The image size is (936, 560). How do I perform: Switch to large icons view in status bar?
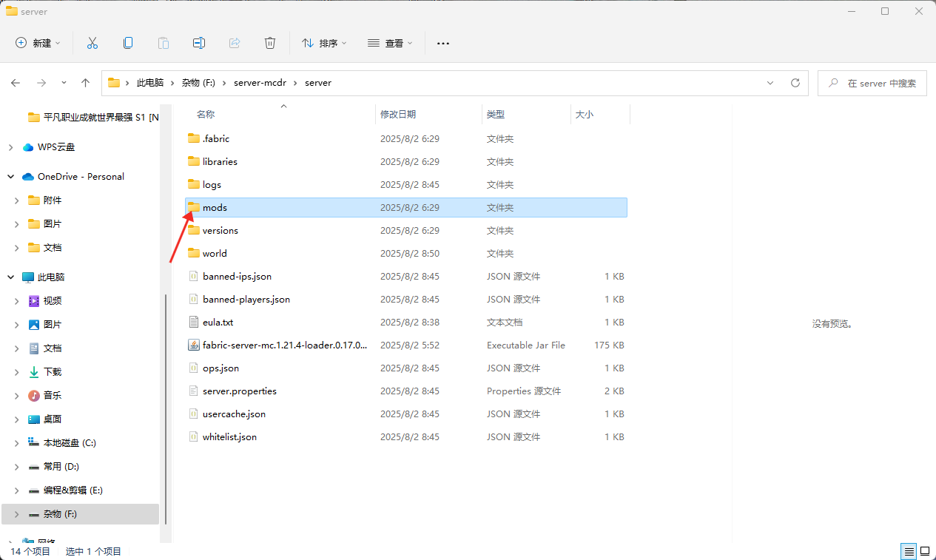click(924, 551)
